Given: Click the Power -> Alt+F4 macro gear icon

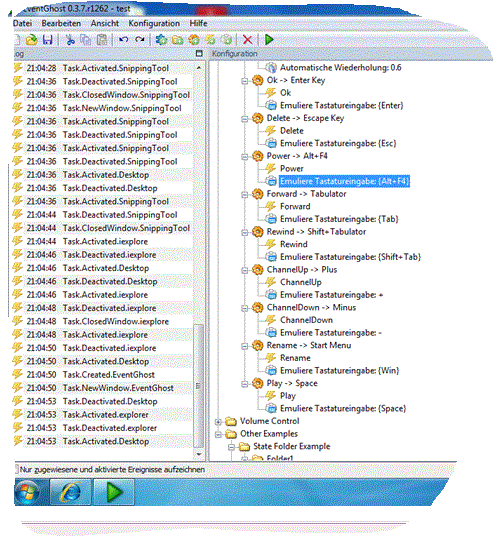Looking at the screenshot, I should tap(258, 156).
